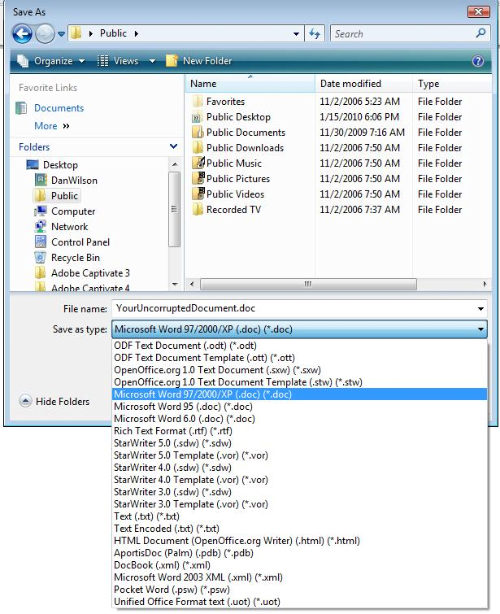Sort by the Name column header

[250, 84]
